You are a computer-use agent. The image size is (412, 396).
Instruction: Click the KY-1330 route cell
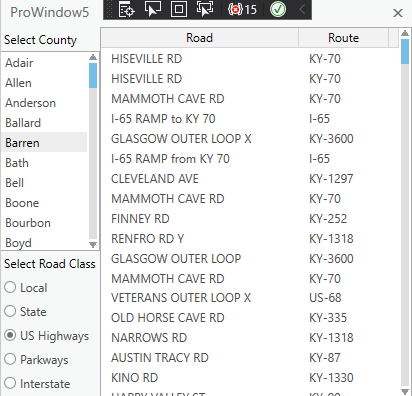tap(331, 378)
